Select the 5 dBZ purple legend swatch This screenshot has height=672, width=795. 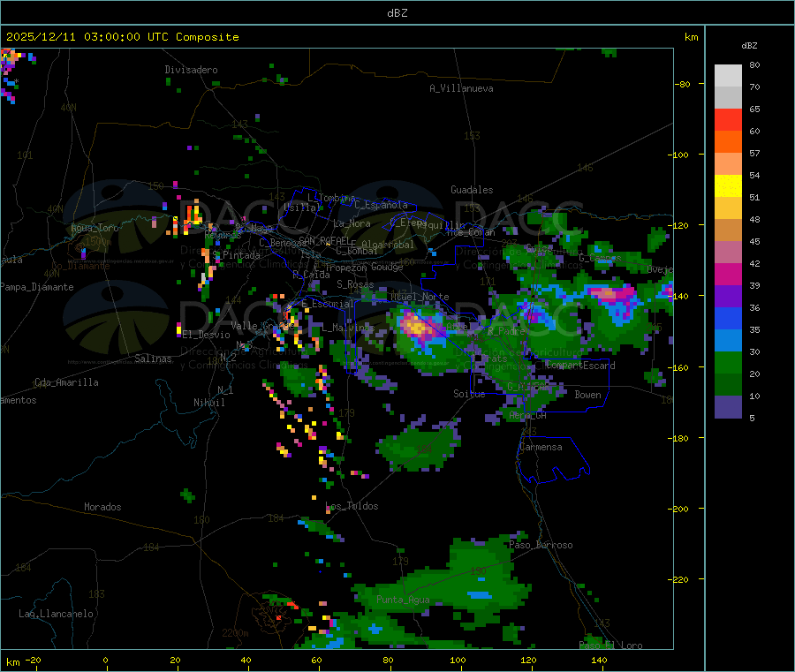[728, 407]
